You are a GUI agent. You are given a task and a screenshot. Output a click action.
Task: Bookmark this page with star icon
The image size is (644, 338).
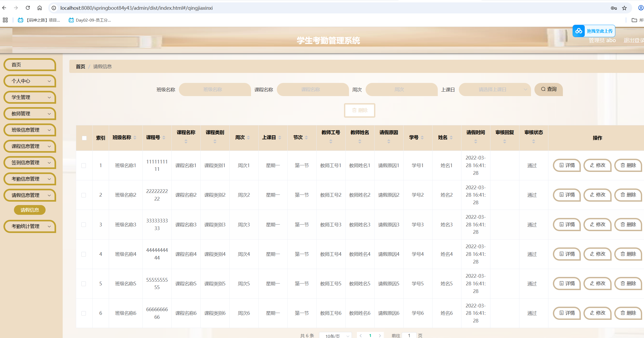(x=624, y=8)
